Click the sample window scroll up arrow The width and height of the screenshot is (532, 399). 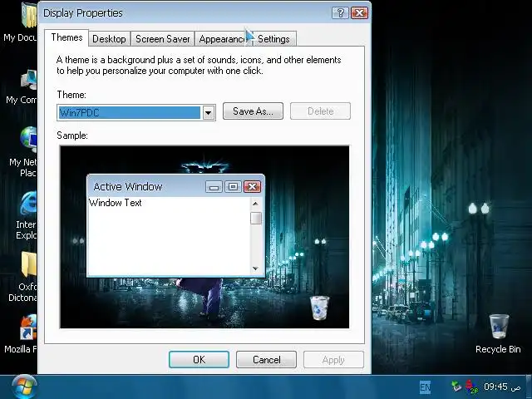click(x=255, y=204)
